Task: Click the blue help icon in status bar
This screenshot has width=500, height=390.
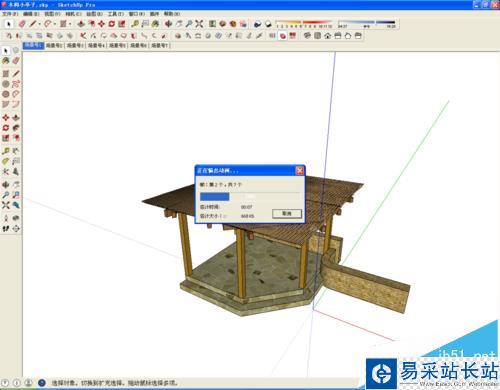Action: (x=41, y=383)
